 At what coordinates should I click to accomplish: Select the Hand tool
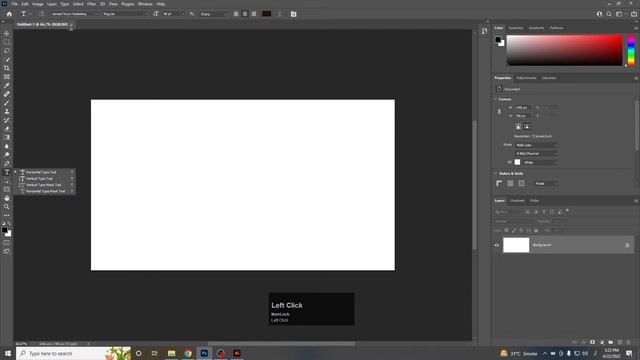click(7, 198)
